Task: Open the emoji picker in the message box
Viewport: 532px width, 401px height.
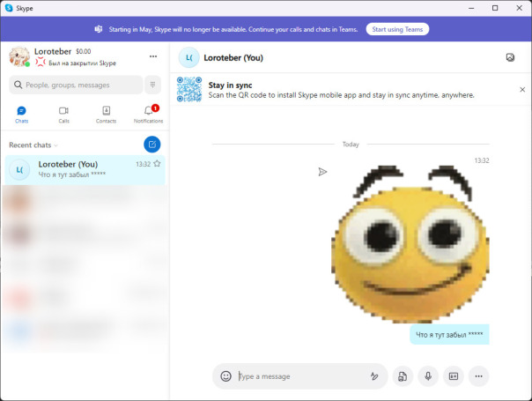Action: (225, 375)
